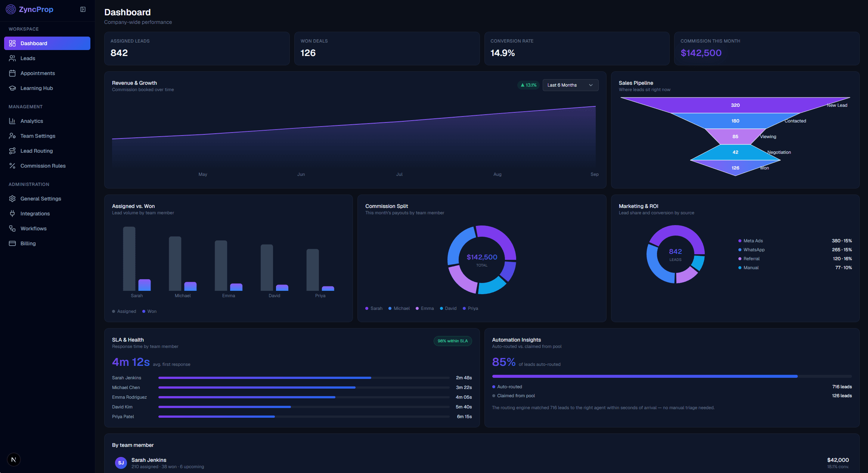Click the Sarah Jenkins team member name

(x=149, y=460)
